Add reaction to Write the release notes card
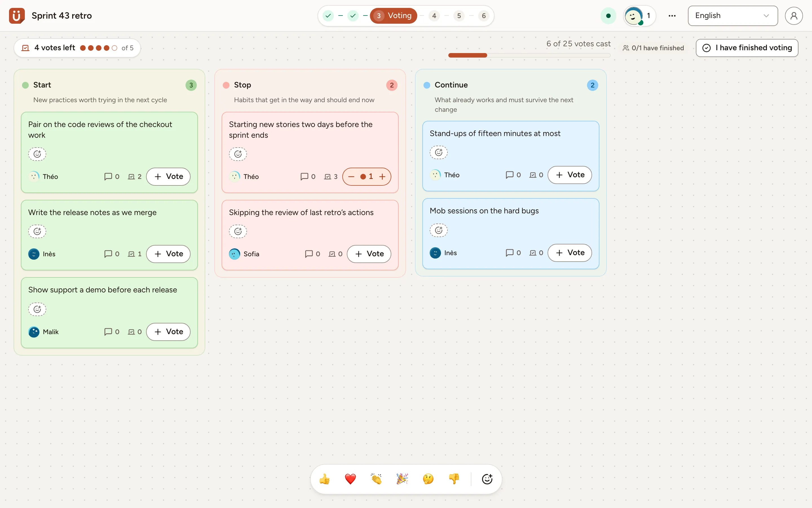Viewport: 812px width, 508px height. point(37,231)
